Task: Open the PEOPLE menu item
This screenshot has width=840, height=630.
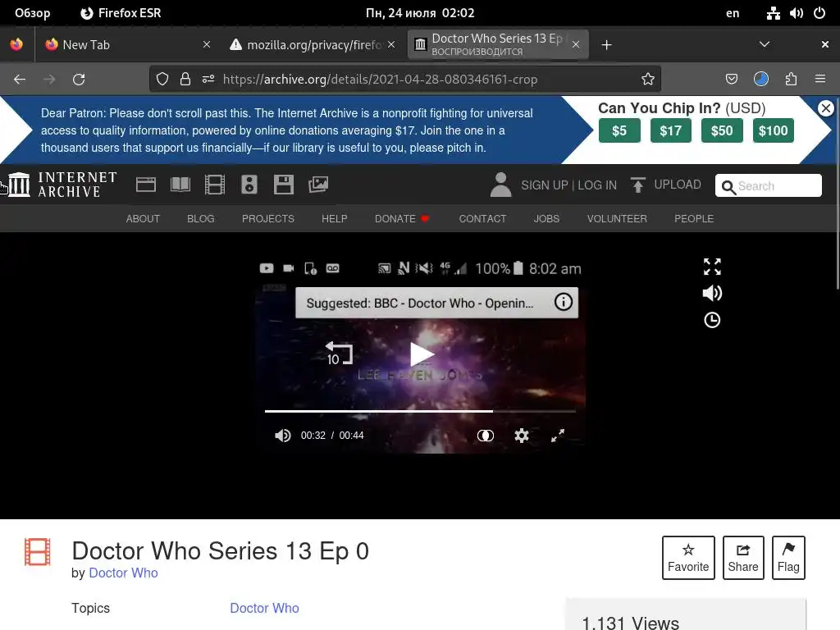Action: 694,218
